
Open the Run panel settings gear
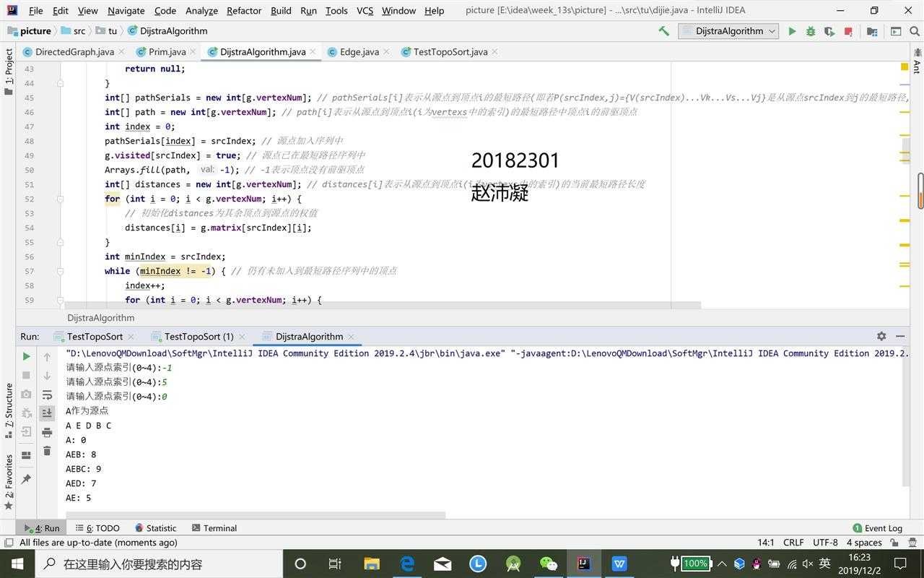881,336
